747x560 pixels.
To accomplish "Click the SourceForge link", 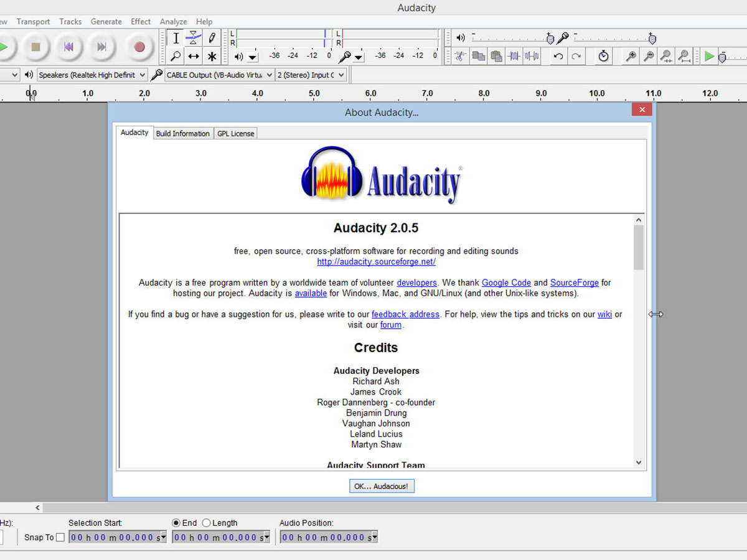I will (575, 282).
